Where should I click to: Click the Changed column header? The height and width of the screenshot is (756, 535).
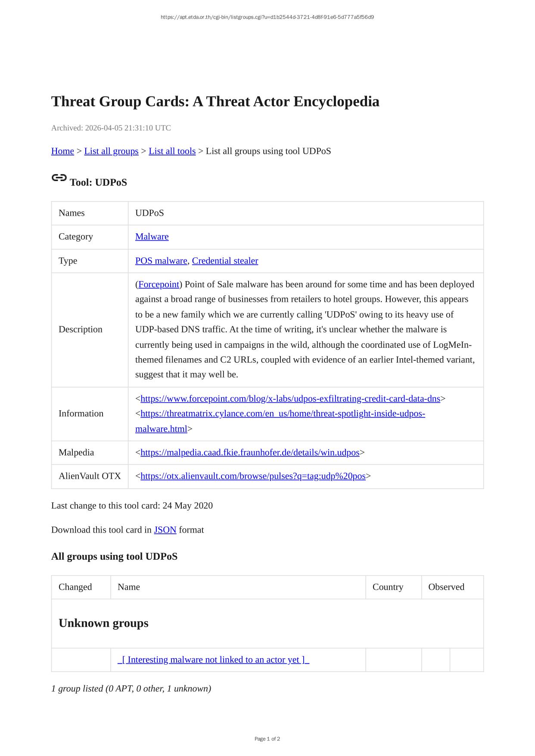pyautogui.click(x=75, y=587)
